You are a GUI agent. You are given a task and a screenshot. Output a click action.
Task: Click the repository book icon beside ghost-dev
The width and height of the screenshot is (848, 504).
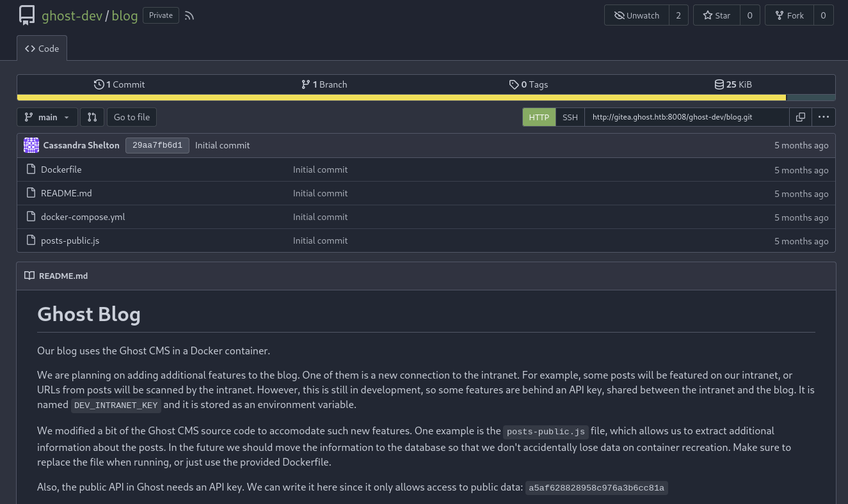(27, 15)
